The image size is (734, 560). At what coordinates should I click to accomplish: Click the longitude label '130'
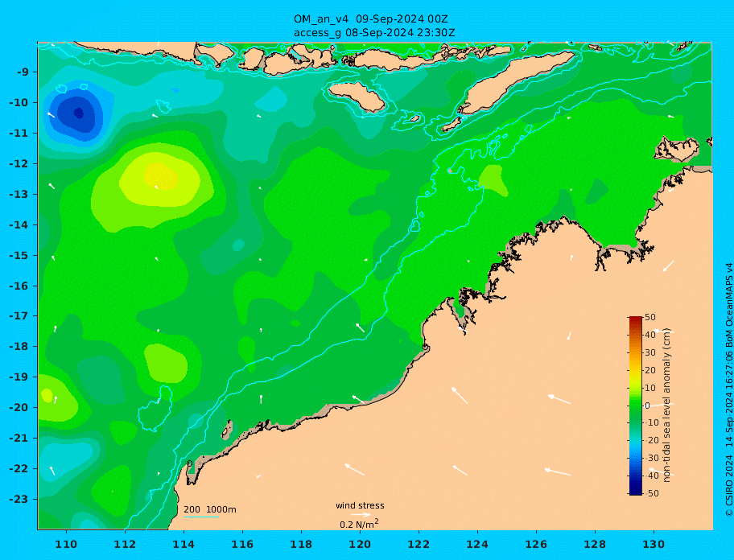(x=654, y=544)
